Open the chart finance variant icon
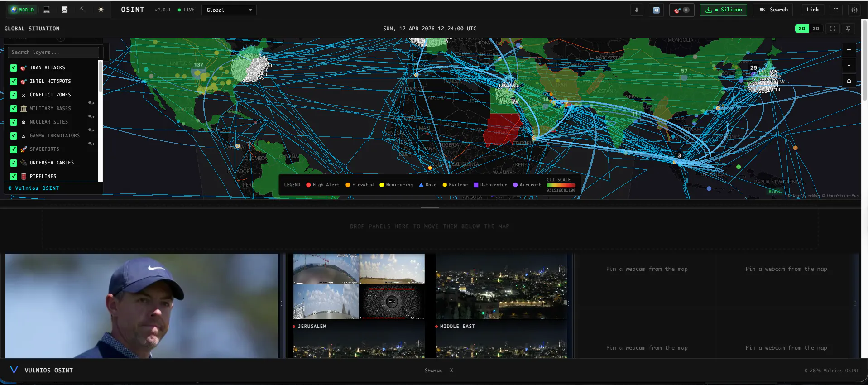 tap(65, 10)
